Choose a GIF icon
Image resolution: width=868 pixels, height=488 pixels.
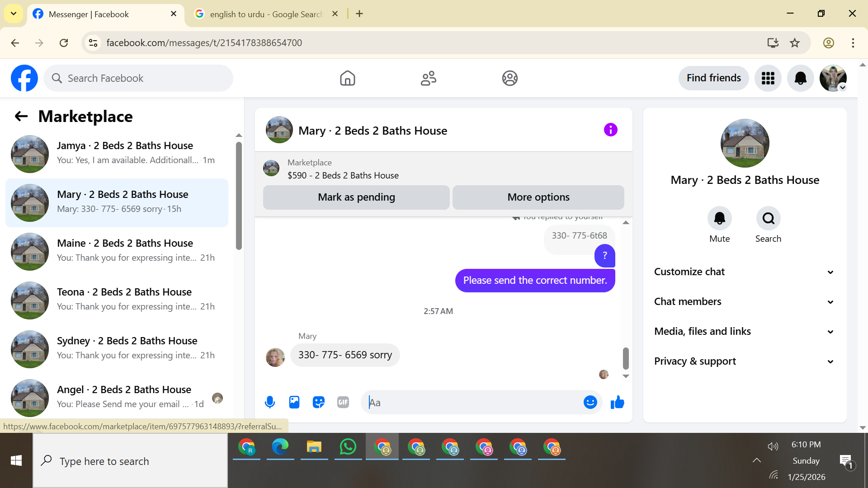pos(343,402)
